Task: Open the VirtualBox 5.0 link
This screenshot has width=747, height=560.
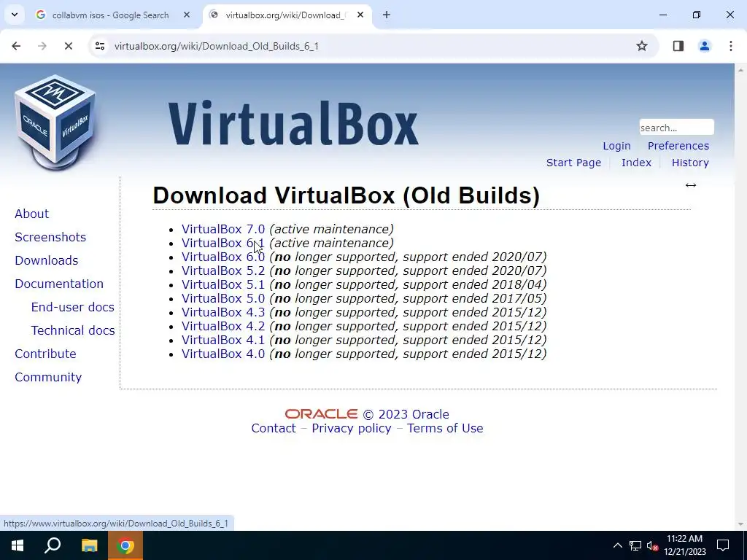Action: point(223,298)
